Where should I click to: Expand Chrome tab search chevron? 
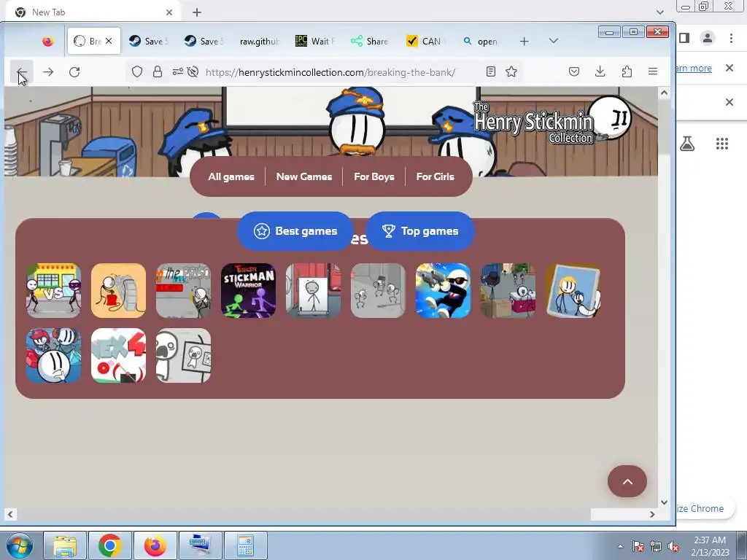coord(659,12)
